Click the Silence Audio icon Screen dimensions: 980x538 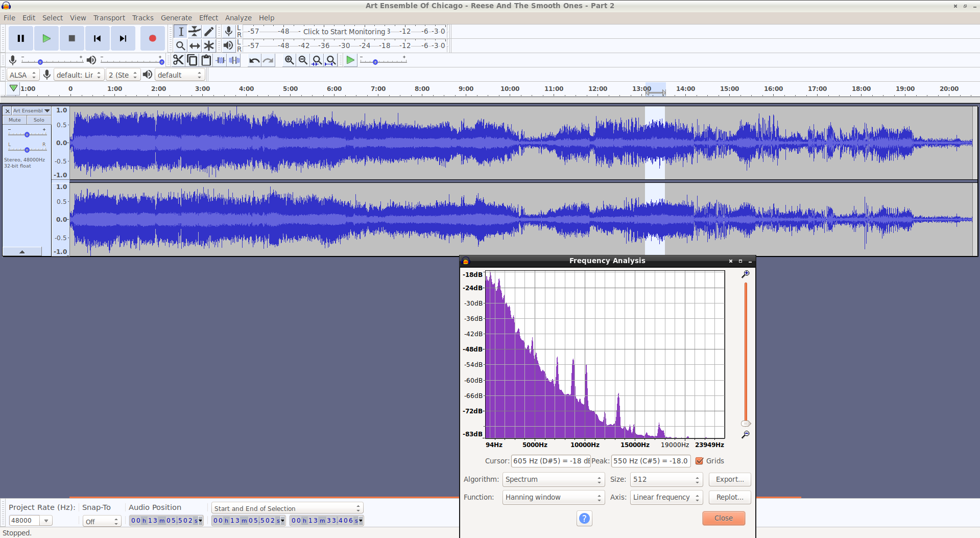pos(234,60)
